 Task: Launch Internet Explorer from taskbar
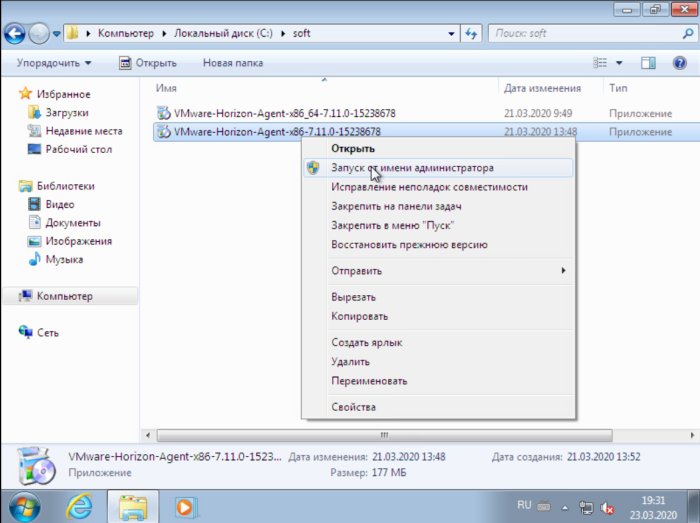[x=79, y=507]
